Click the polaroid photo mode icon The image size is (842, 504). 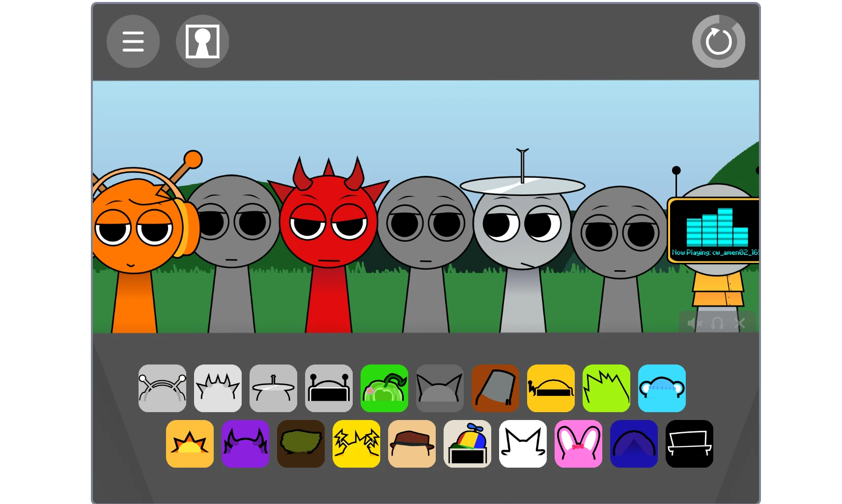tap(202, 41)
